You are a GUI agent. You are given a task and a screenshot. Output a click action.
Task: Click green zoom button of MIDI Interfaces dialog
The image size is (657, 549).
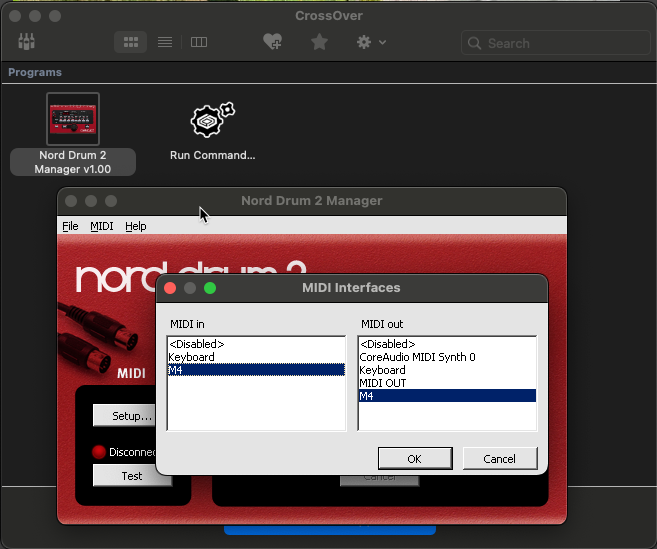(210, 288)
